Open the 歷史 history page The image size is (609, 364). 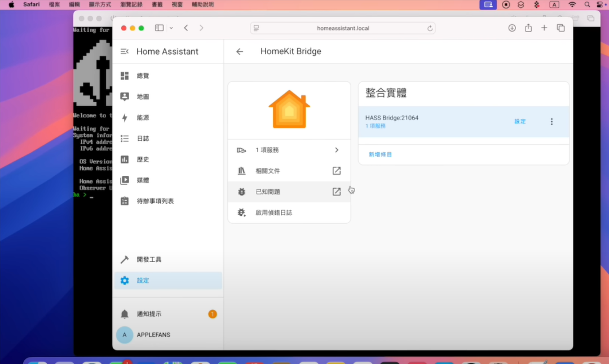[168, 159]
